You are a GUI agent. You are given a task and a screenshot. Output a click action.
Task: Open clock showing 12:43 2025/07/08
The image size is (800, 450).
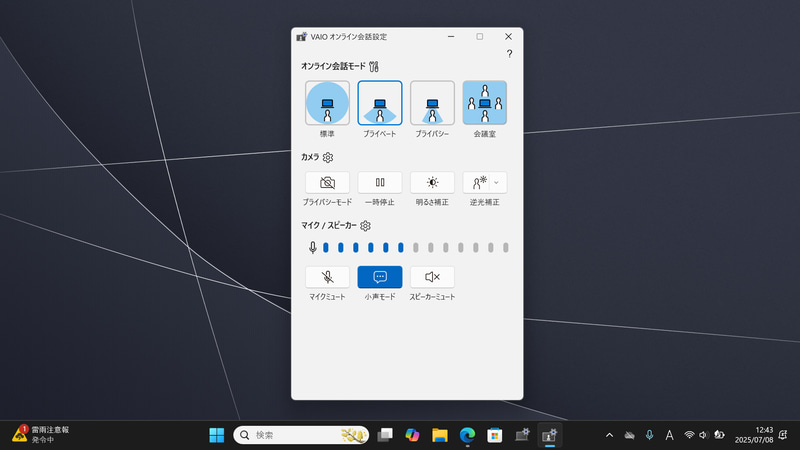coord(754,435)
